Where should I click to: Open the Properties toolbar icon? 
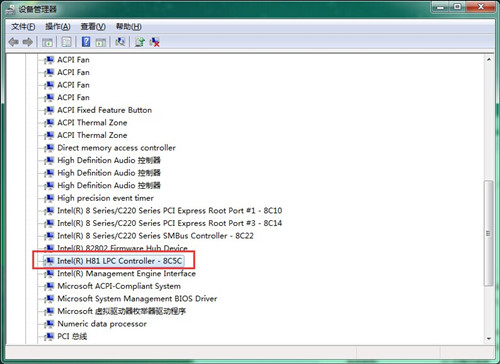point(67,42)
